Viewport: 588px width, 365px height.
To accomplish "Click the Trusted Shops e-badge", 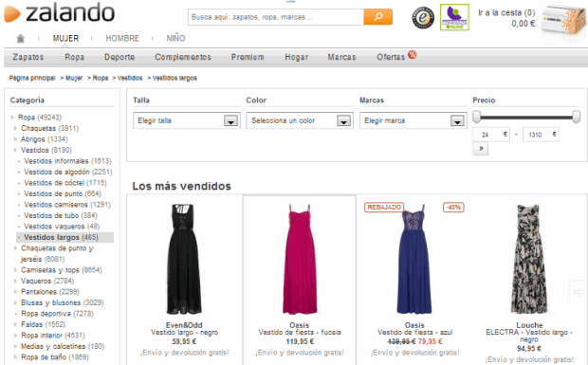I will pos(423,18).
